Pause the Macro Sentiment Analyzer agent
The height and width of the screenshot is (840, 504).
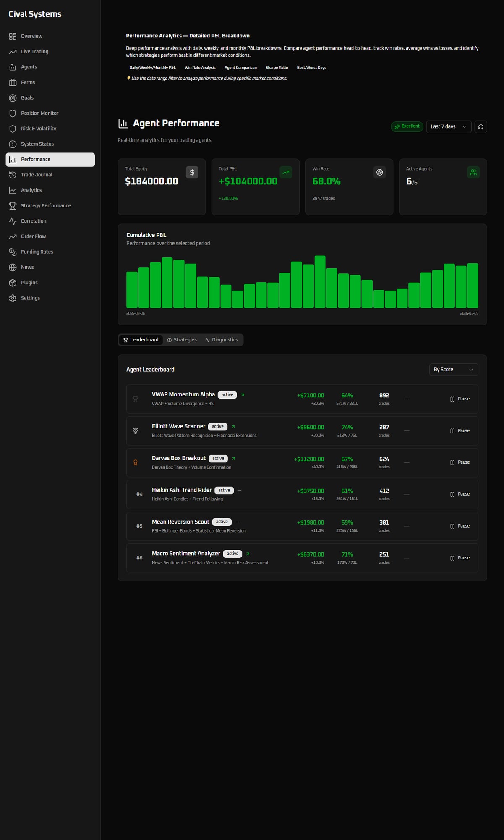click(x=460, y=558)
